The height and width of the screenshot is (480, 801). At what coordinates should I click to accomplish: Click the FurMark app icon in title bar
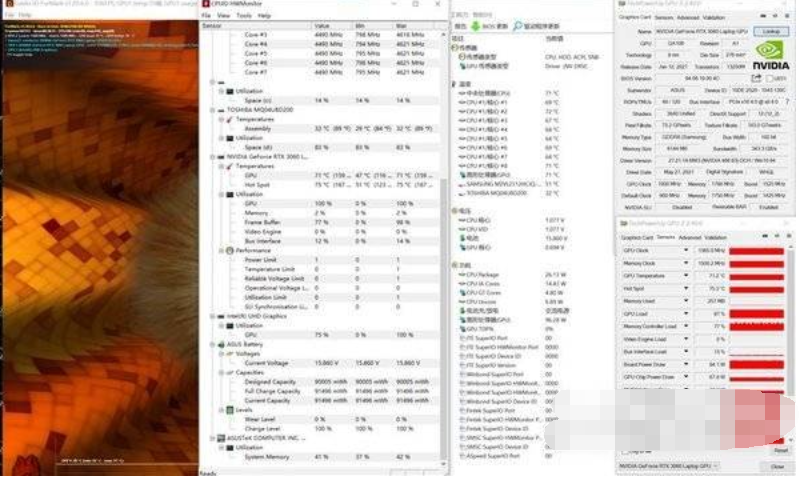point(9,3)
